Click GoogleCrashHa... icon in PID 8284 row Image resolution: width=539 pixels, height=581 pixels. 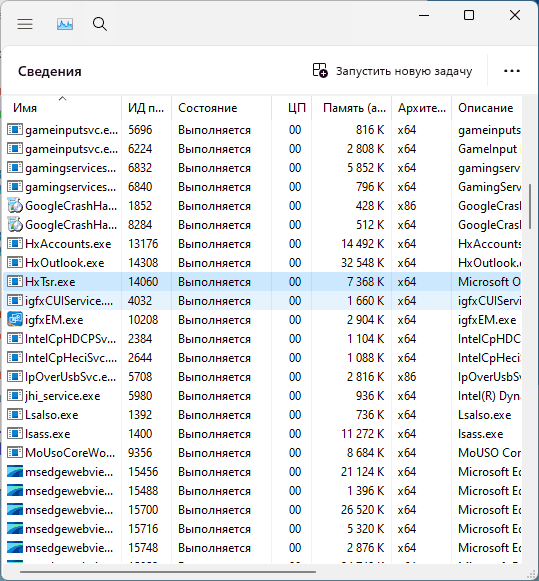(15, 225)
